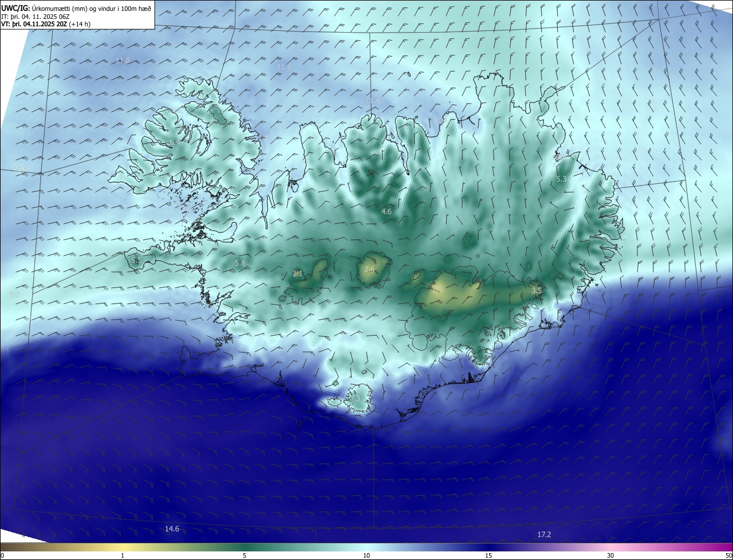Click the value 10.6 at the west map edge
The height and width of the screenshot is (560, 733).
21,169
